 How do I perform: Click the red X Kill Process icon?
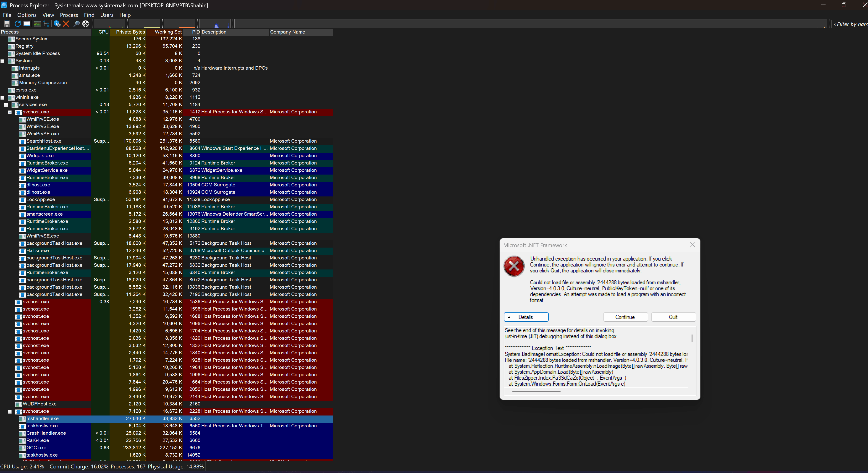pos(66,24)
